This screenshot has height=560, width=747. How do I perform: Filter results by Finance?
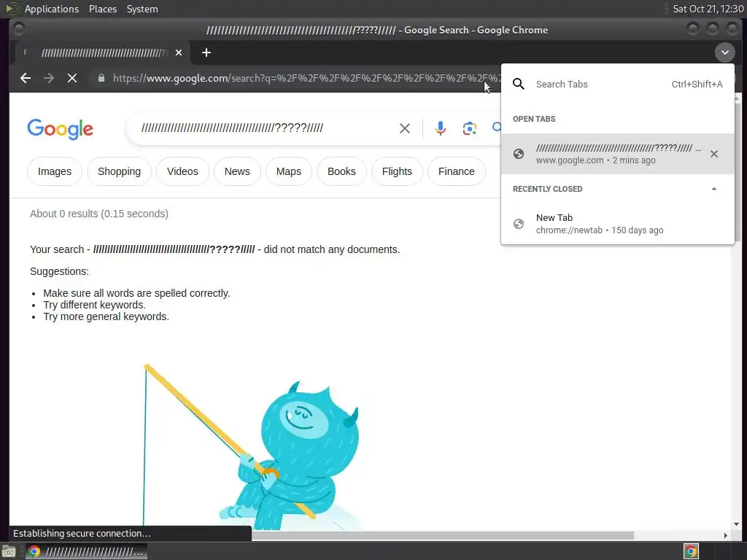[457, 171]
